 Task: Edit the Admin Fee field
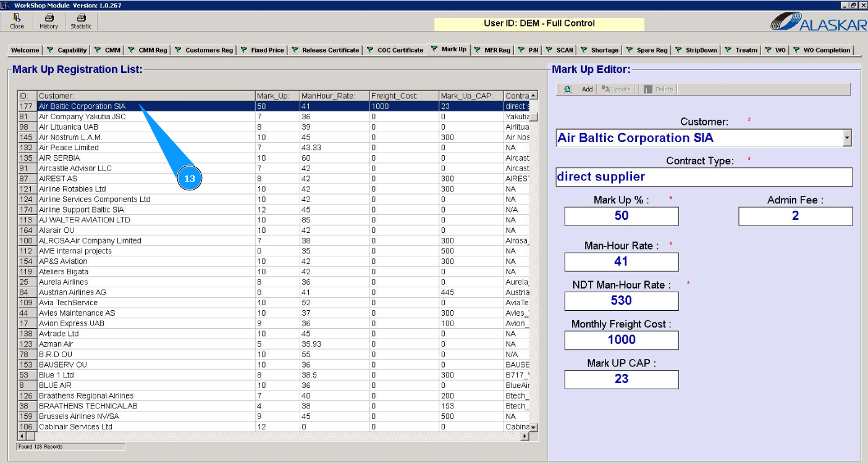pyautogui.click(x=795, y=216)
